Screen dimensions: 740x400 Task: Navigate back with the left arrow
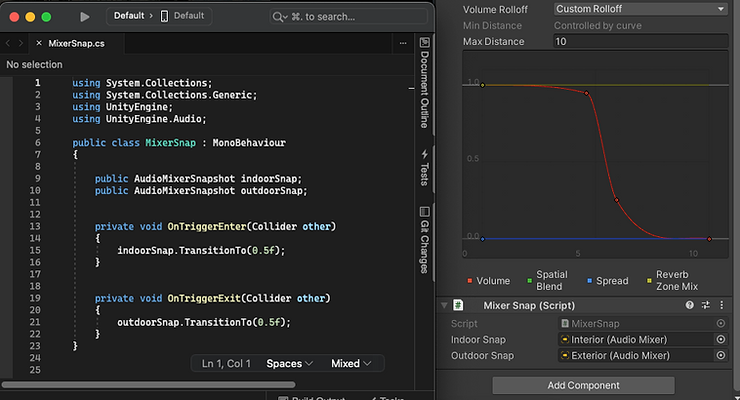[8, 43]
